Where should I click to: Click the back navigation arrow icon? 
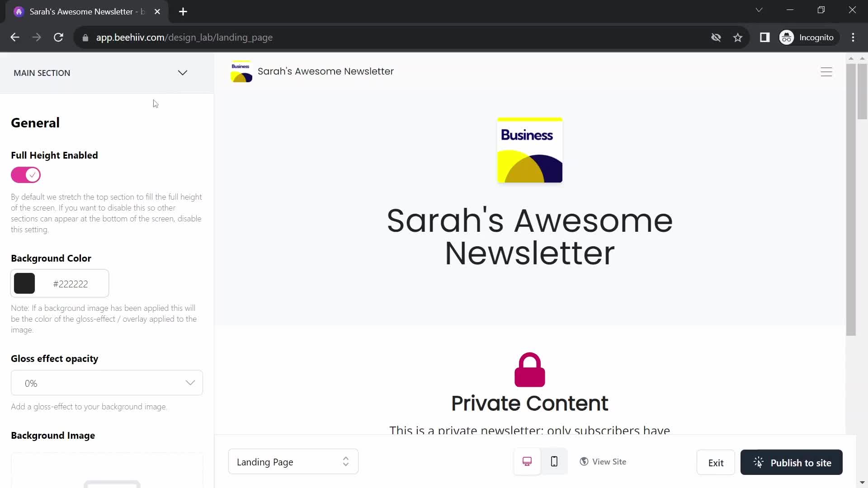tap(14, 38)
